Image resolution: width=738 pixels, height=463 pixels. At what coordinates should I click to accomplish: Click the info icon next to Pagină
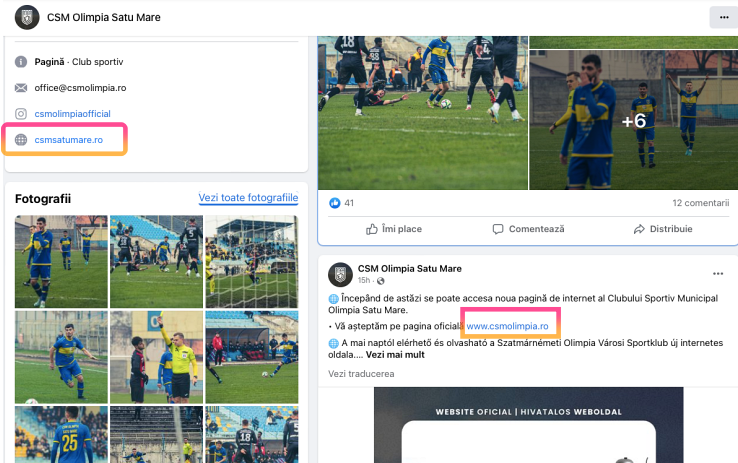(21, 62)
